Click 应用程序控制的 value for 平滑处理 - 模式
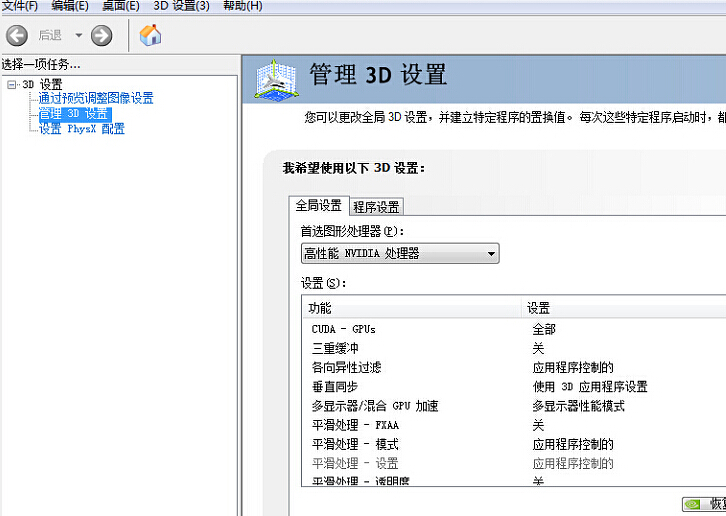This screenshot has height=516, width=726. click(x=573, y=445)
